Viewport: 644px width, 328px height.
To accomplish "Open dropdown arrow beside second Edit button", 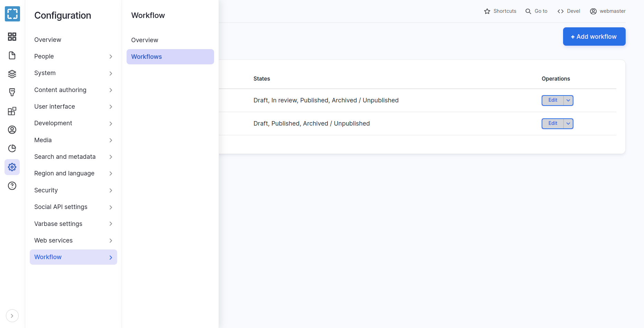I will pyautogui.click(x=568, y=124).
